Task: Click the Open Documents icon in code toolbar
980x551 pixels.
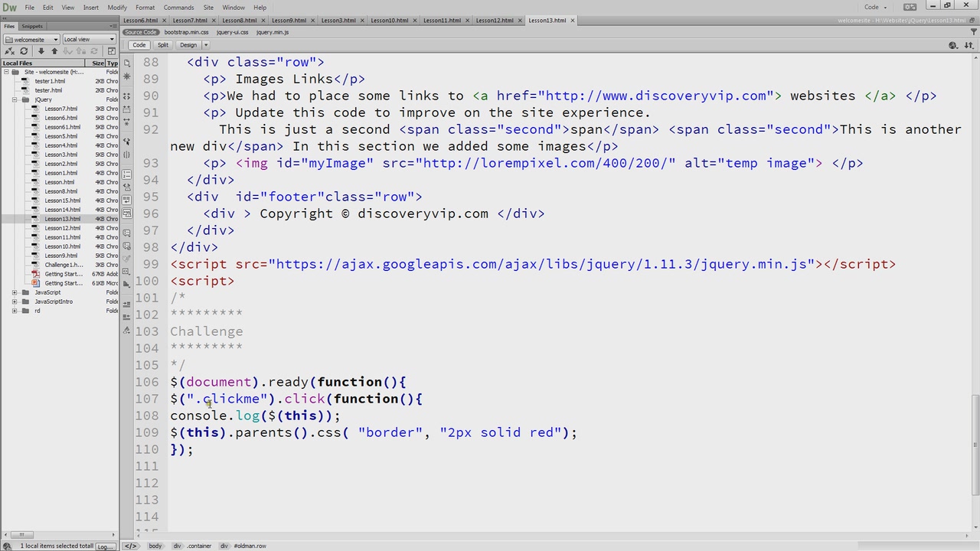Action: click(x=127, y=63)
